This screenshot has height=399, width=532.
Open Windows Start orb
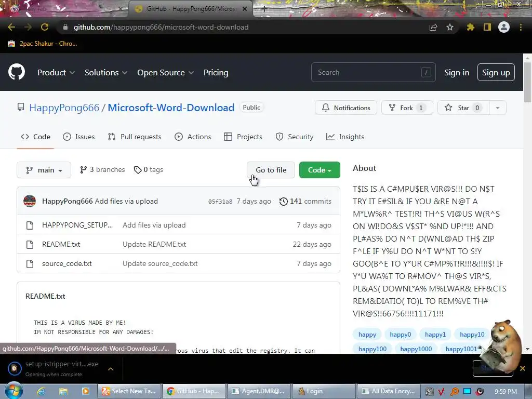click(x=14, y=391)
